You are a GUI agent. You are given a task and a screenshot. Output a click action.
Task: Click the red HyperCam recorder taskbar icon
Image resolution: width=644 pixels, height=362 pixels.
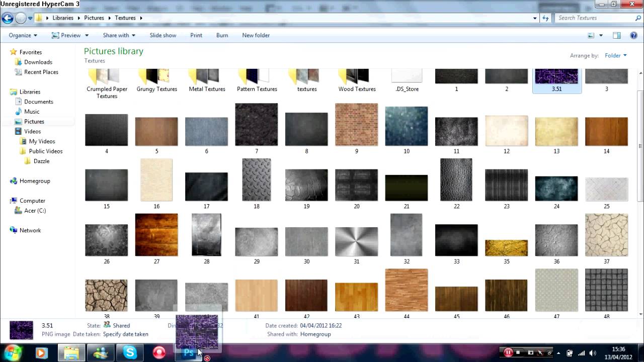pyautogui.click(x=159, y=353)
